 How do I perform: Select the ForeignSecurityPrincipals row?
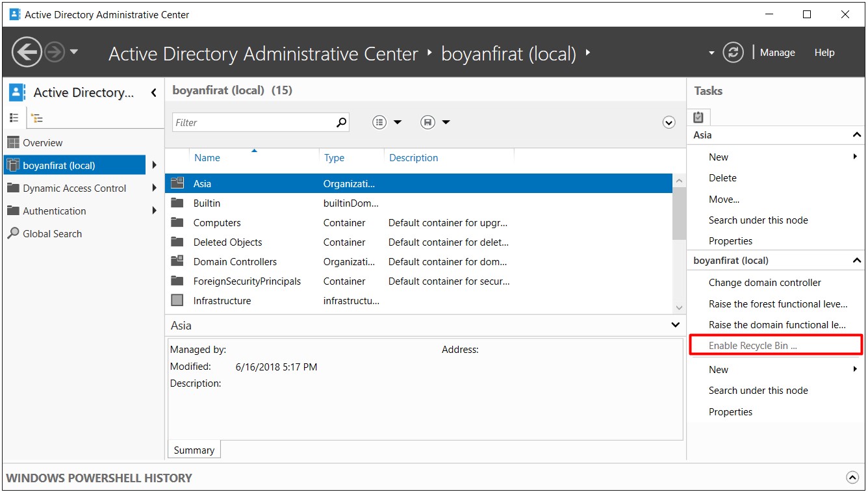click(x=419, y=281)
